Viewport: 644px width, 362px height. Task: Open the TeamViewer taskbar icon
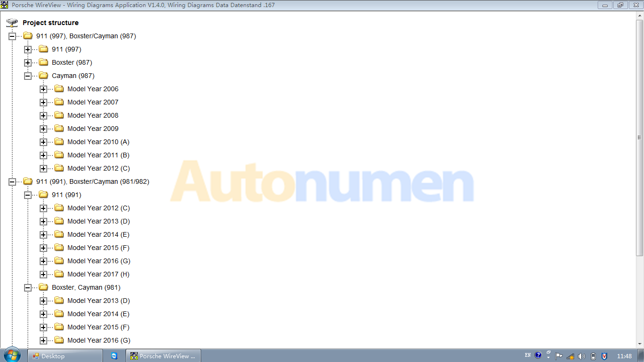pyautogui.click(x=114, y=356)
